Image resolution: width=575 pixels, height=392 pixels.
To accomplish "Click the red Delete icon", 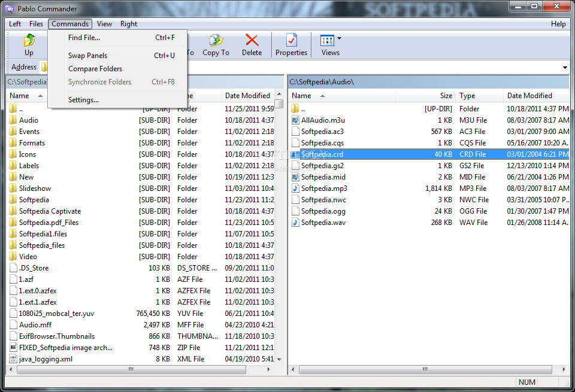I will [x=252, y=40].
